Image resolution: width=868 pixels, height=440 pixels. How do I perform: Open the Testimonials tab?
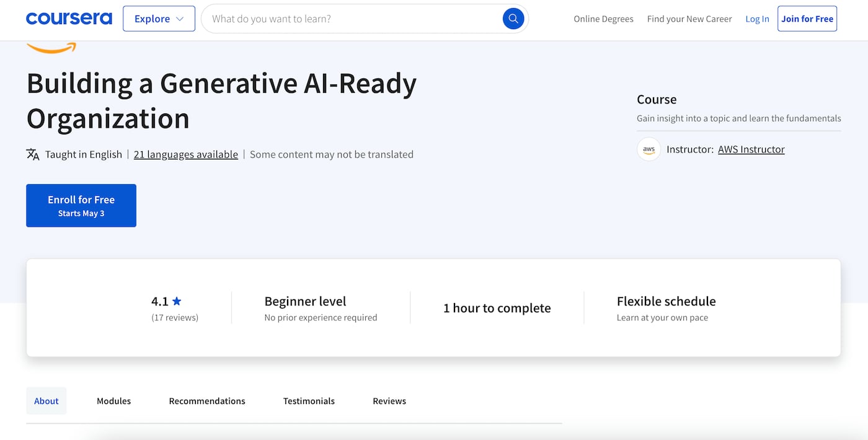tap(309, 401)
